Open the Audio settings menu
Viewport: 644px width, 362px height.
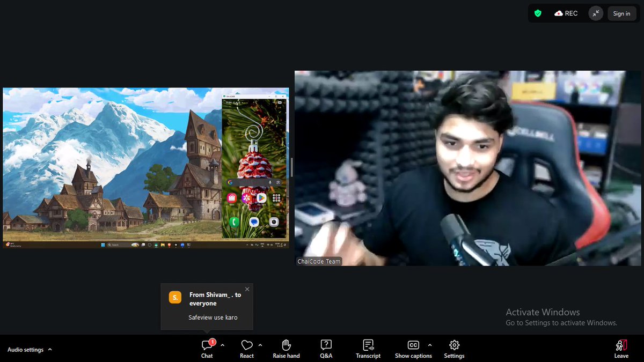coord(30,350)
